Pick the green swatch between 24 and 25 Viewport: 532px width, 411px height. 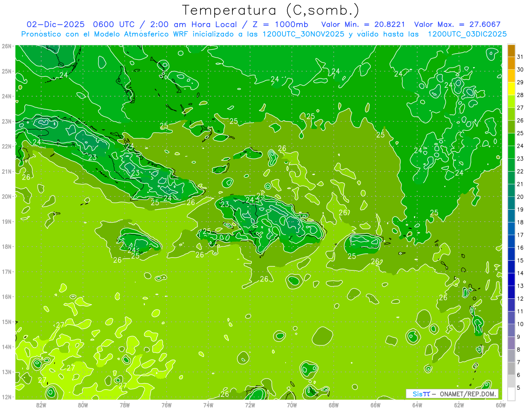point(511,140)
